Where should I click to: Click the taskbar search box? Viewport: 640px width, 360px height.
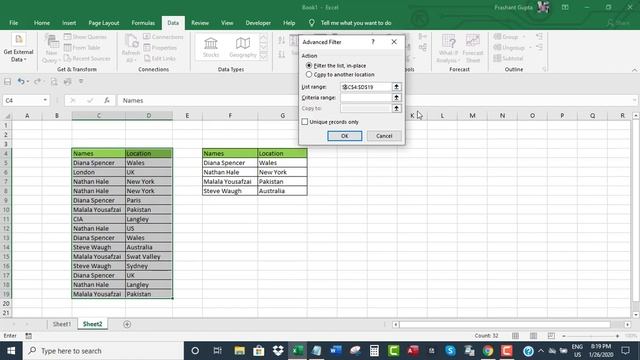[x=103, y=351]
